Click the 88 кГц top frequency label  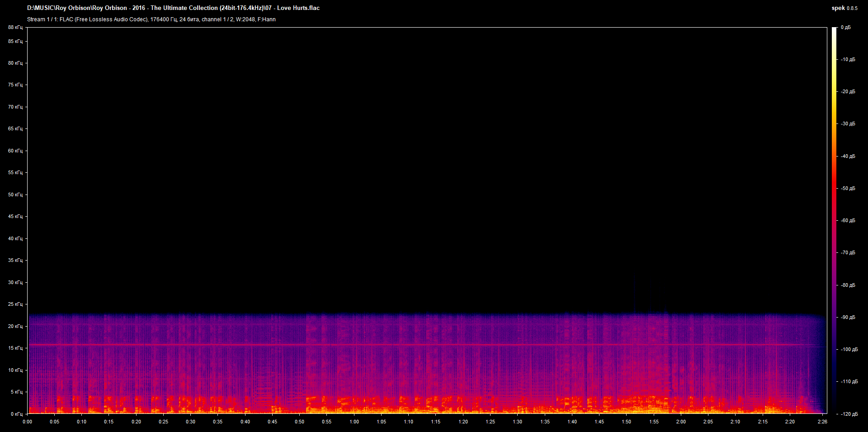(x=15, y=28)
